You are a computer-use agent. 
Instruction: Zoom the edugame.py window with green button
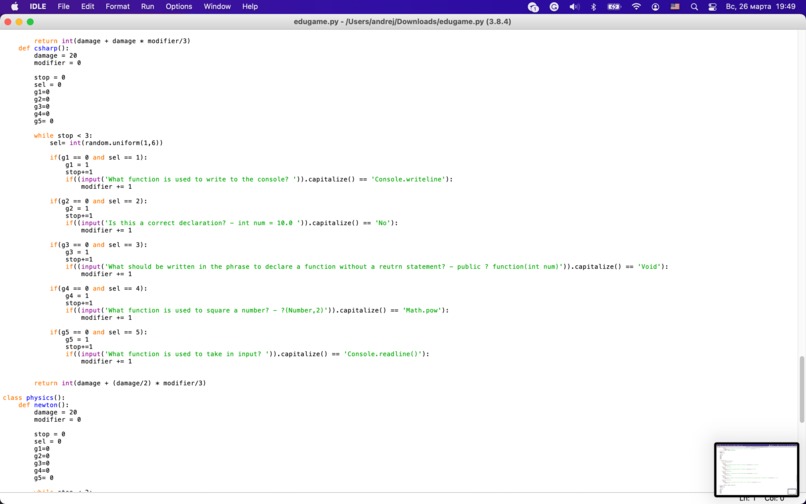tap(30, 22)
